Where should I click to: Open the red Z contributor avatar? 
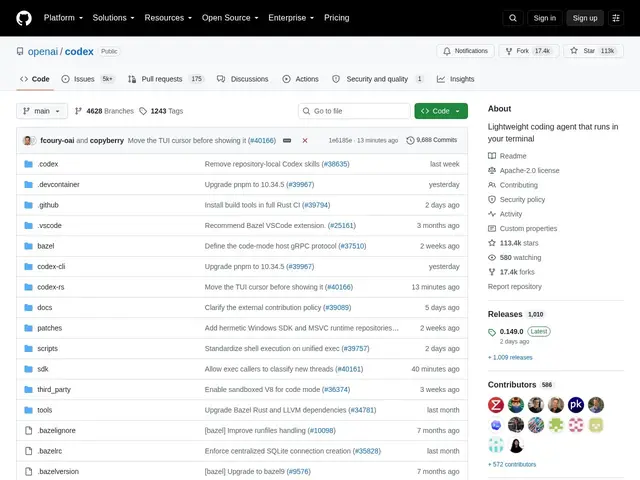(x=496, y=405)
